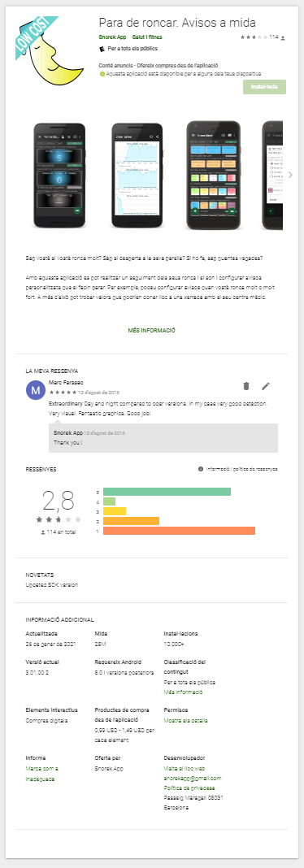Click the user avatar with M
Screen dimensions: 304x868
(36, 390)
